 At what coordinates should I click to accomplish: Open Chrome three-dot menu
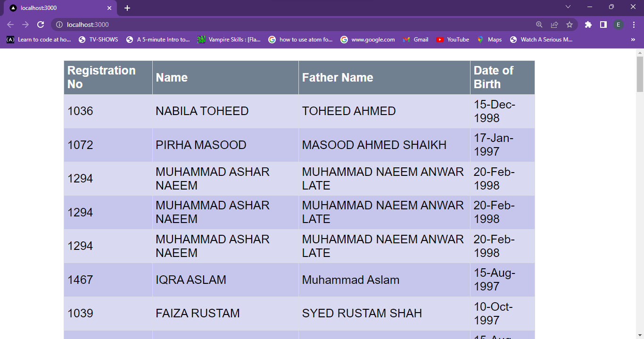[x=633, y=25]
